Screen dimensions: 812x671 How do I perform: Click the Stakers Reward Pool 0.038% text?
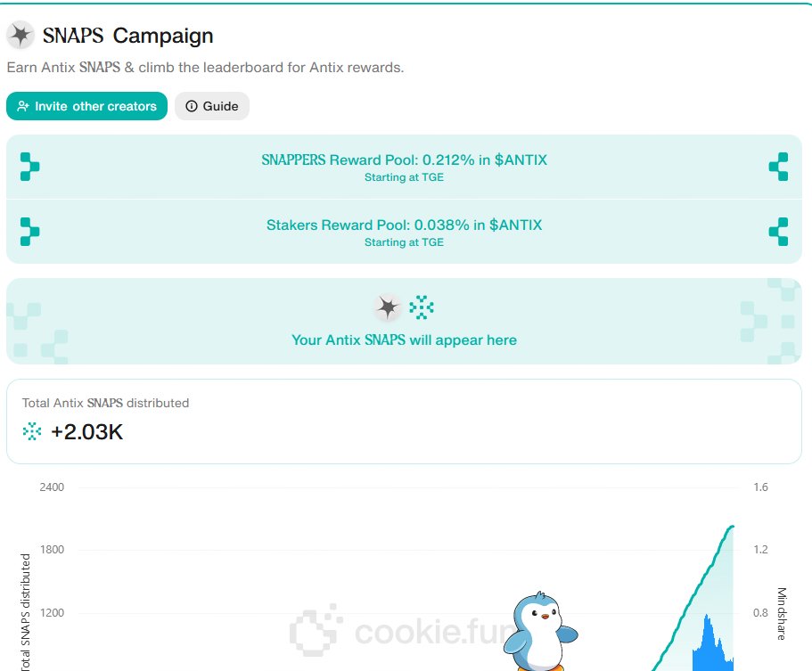coord(404,225)
